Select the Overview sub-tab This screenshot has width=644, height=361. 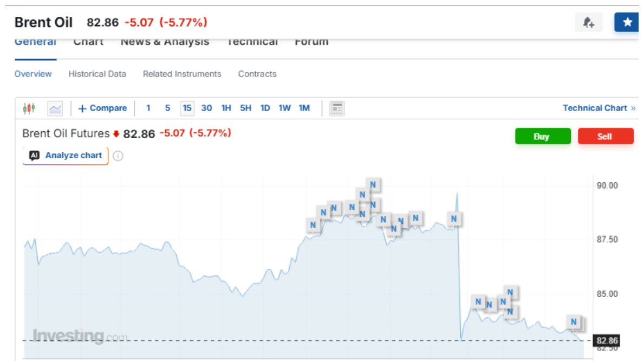click(x=33, y=74)
